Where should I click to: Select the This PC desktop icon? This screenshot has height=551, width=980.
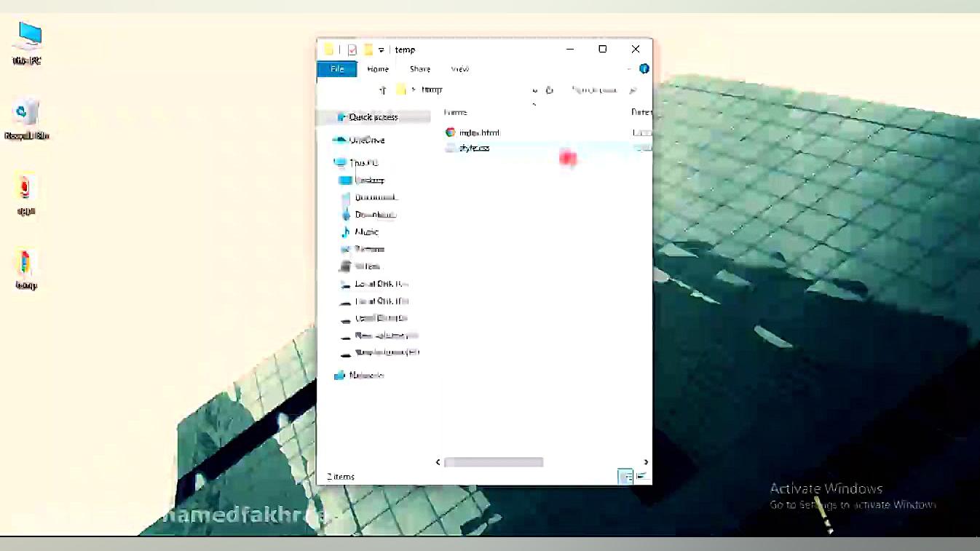(28, 44)
